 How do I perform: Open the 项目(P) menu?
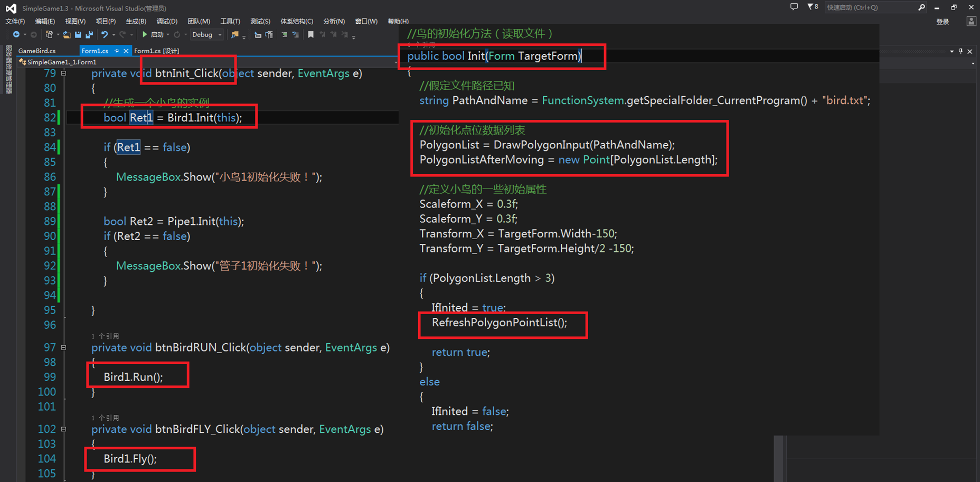click(x=106, y=21)
